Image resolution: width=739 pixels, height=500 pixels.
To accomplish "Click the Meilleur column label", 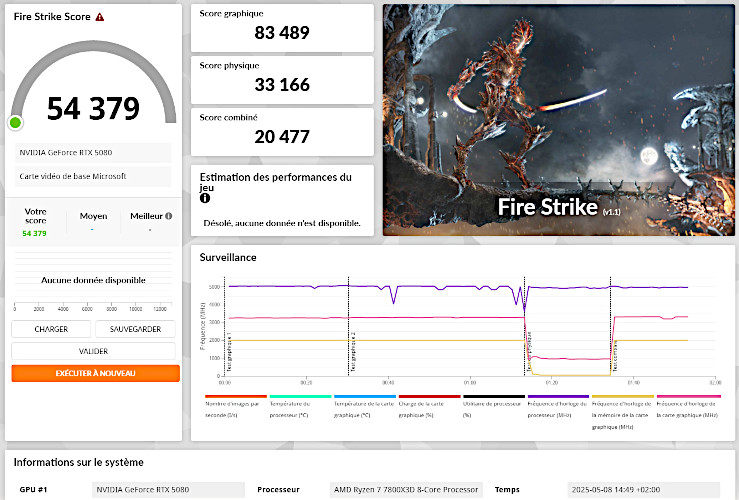I will (146, 216).
